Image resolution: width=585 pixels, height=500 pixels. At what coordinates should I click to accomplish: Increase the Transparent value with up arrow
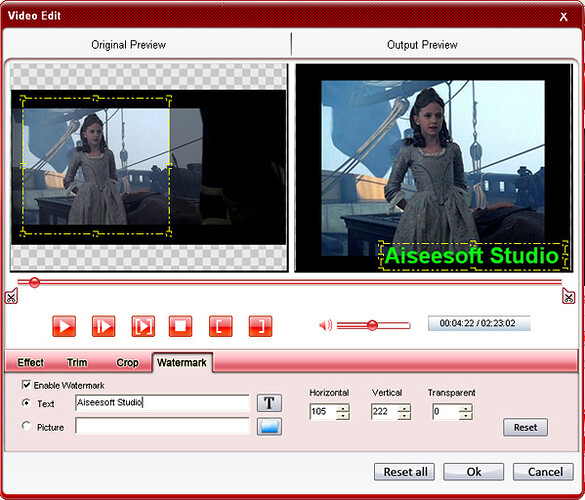point(466,408)
